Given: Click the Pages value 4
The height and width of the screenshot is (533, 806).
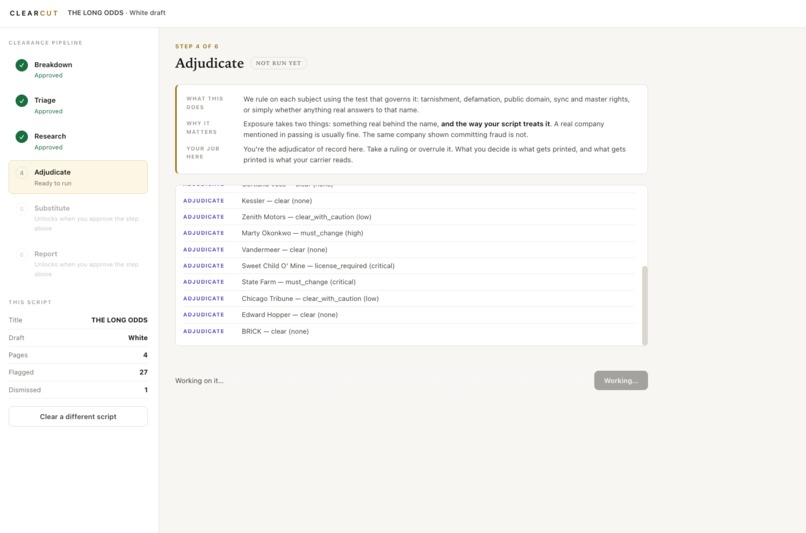Looking at the screenshot, I should (x=145, y=355).
